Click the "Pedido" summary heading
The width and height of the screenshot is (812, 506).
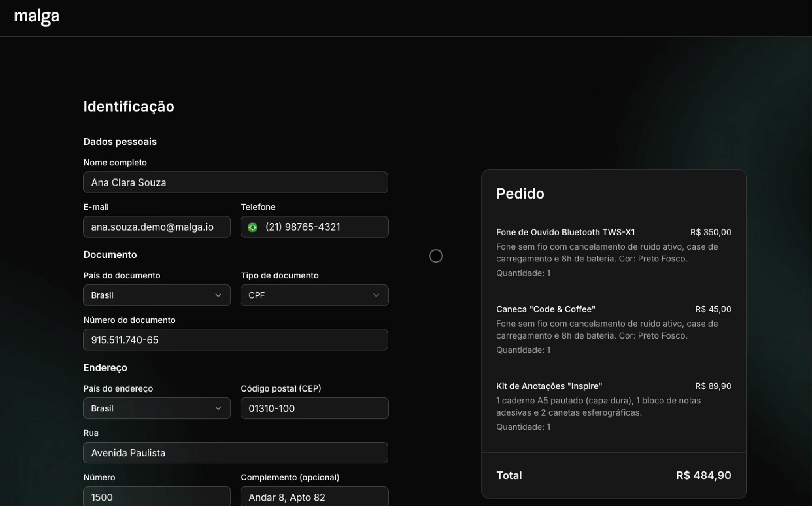(520, 193)
